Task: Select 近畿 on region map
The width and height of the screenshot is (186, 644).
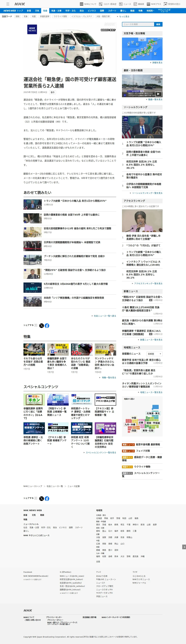Action: pos(141,422)
